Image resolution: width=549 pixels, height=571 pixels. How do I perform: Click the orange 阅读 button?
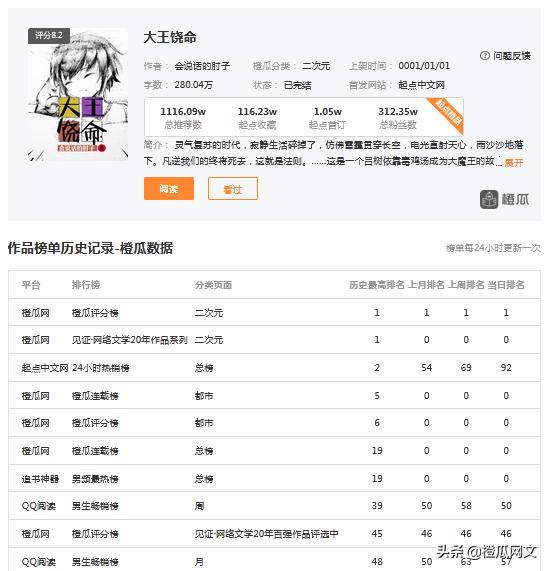(x=169, y=189)
